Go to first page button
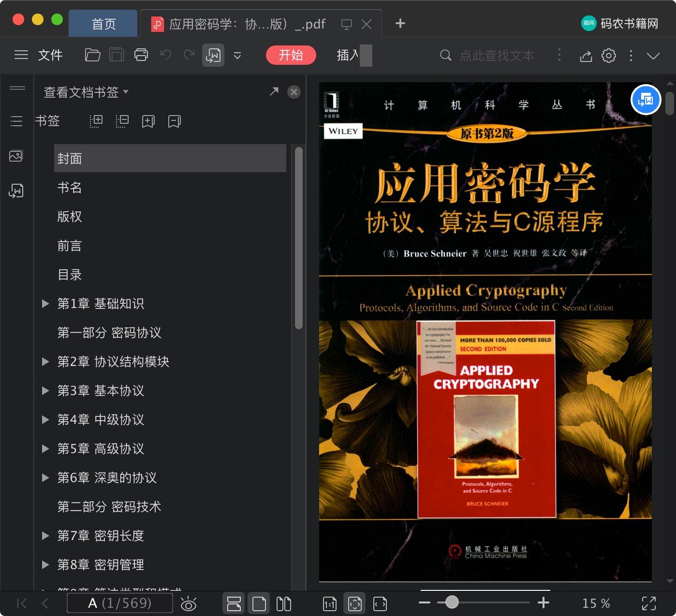 [22, 603]
